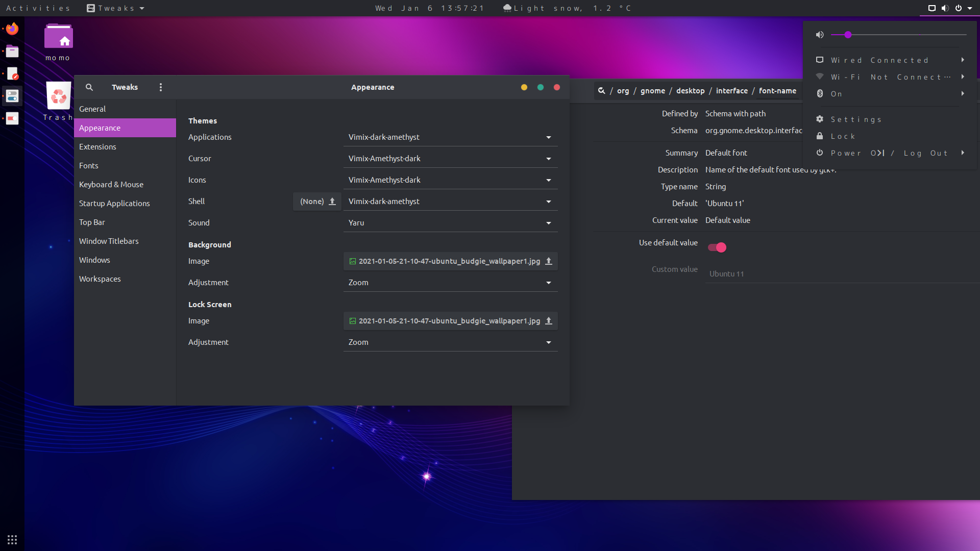980x551 pixels.
Task: Open the Applications theme dropdown
Action: pos(450,137)
